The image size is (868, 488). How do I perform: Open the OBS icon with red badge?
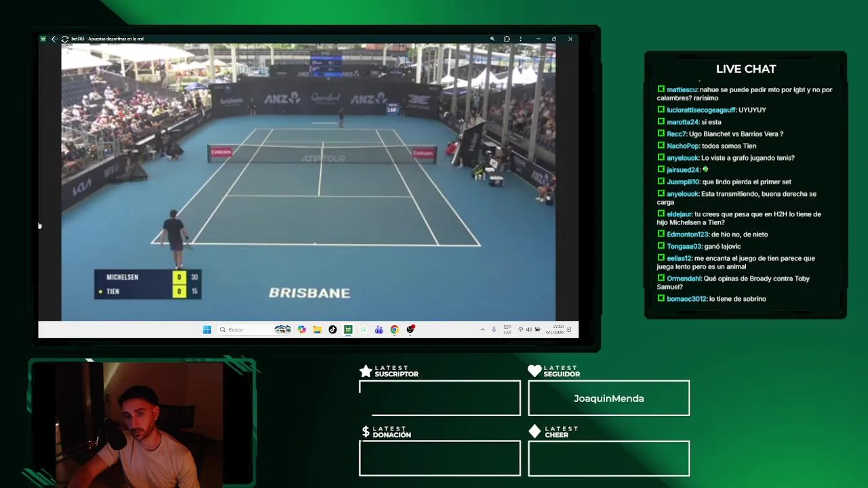pos(410,329)
